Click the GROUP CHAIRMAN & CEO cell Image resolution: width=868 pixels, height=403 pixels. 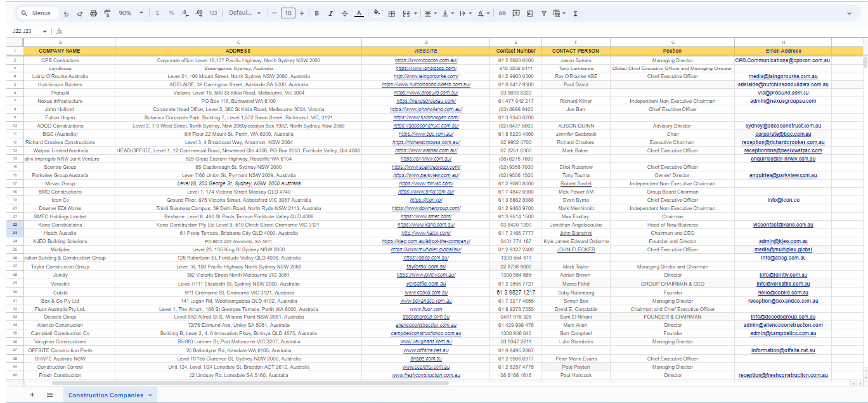[672, 284]
